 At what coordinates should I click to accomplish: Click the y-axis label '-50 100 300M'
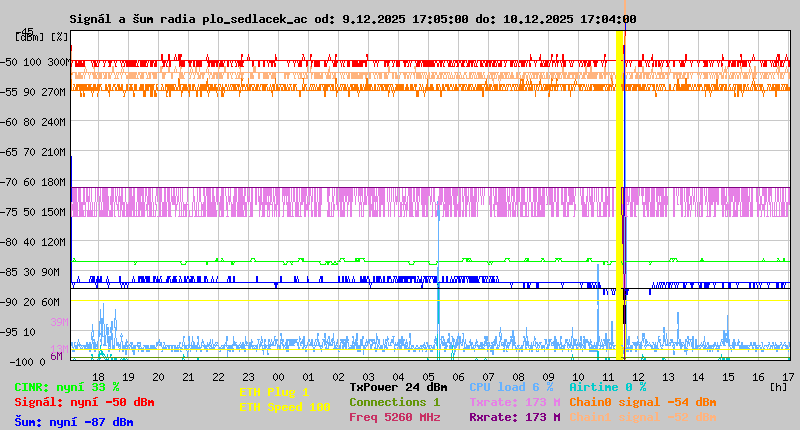(x=35, y=62)
